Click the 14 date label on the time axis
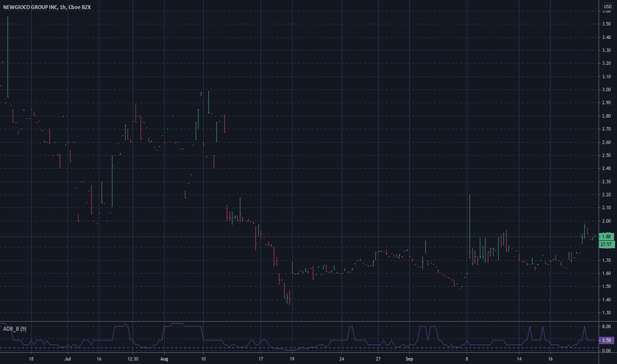The image size is (617, 364). click(520, 359)
